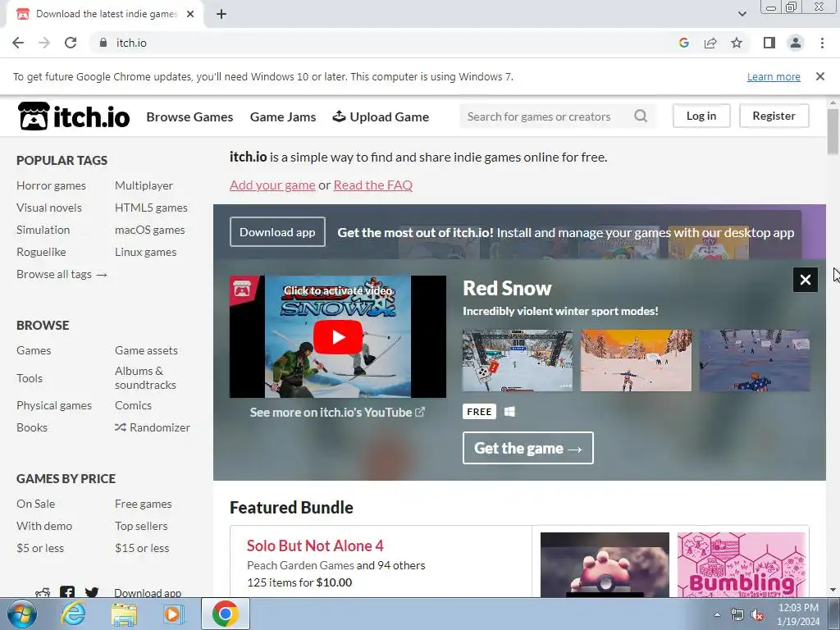Open the Chrome tab search dropdown

(x=742, y=14)
